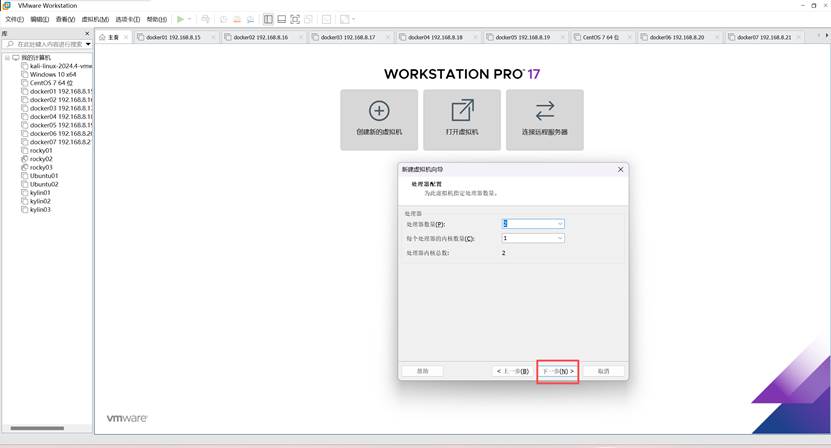The image size is (831, 448).
Task: Switch to the CentOS 7 64 位 tab
Action: point(601,37)
